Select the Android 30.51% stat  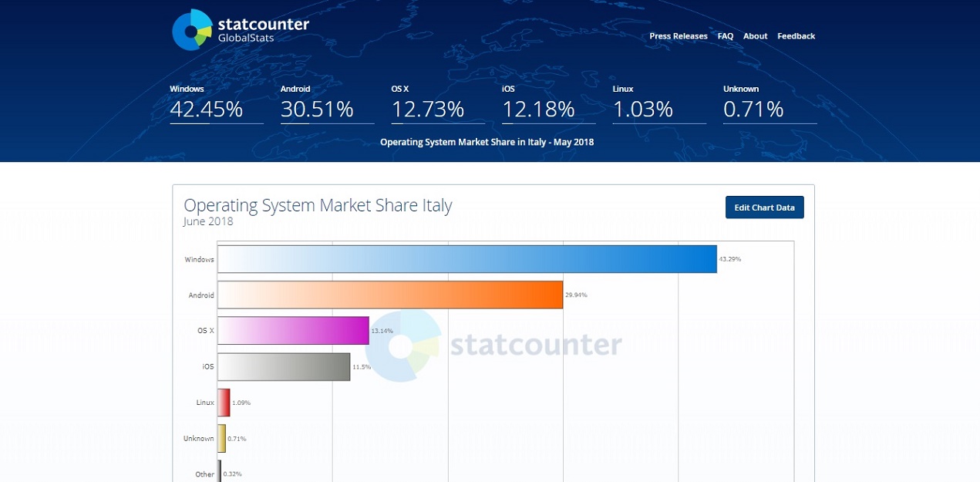pos(327,103)
